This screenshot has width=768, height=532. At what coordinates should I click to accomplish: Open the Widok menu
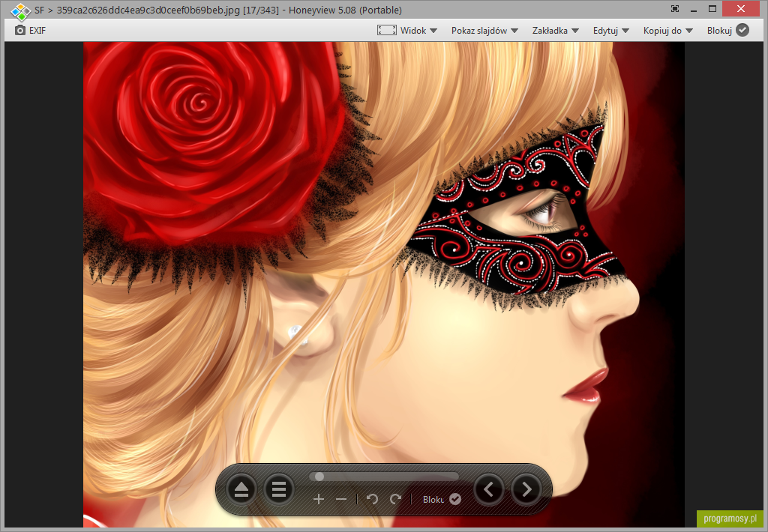413,30
